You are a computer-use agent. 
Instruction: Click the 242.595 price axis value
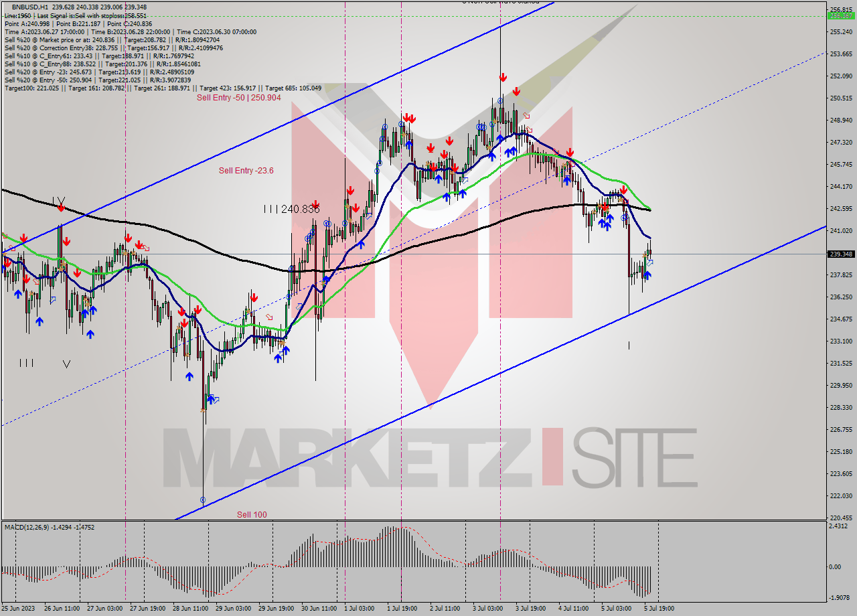click(x=841, y=208)
